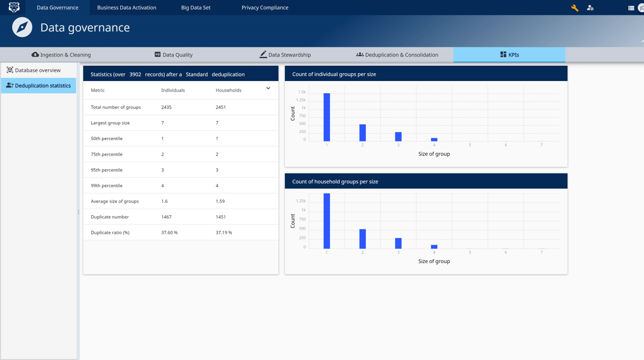Open the Standard deduplication type dropdown
The height and width of the screenshot is (360, 644).
tap(196, 74)
